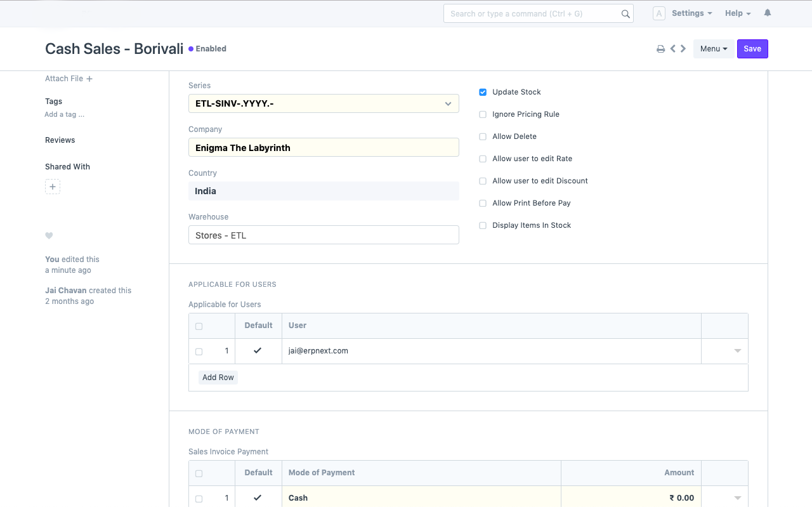Click Add Row in users table
The image size is (812, 507).
click(218, 378)
